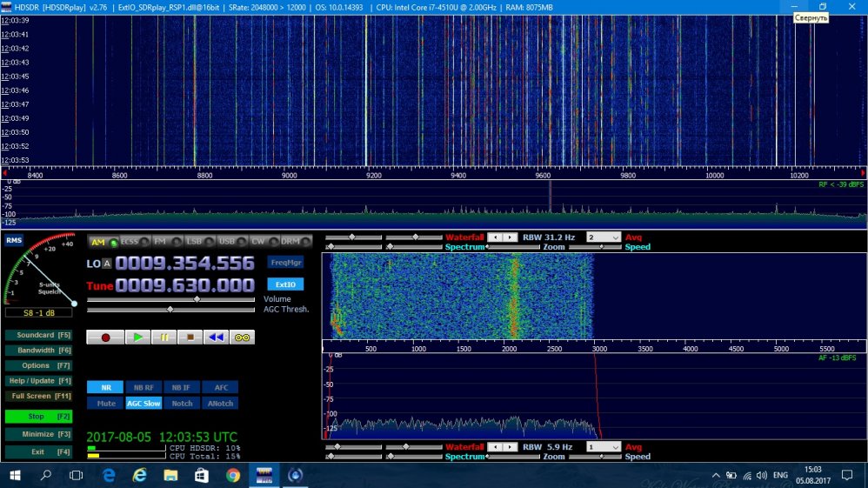The image size is (868, 488).
Task: Open Task View on the taskbar
Action: (76, 475)
